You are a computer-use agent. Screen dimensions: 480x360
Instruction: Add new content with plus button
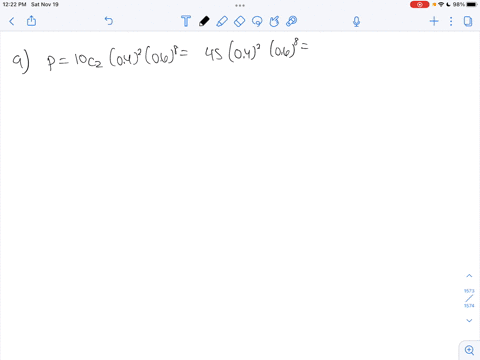[x=434, y=21]
